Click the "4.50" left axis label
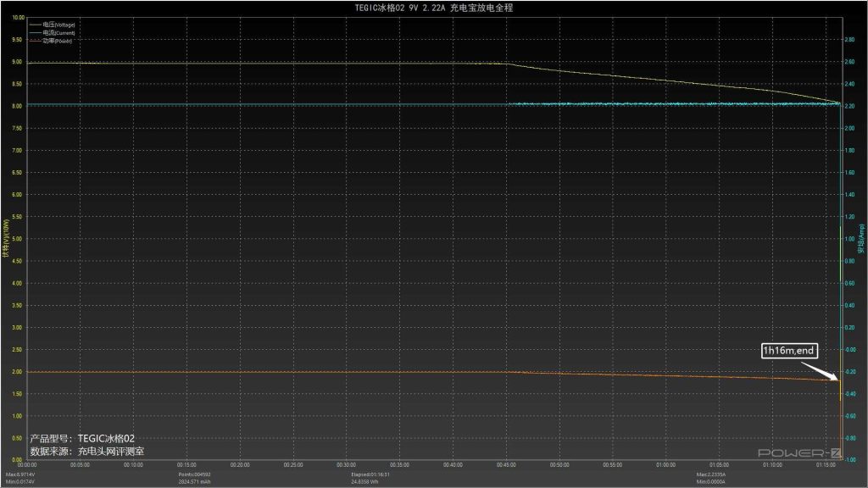The image size is (868, 488). pos(17,261)
